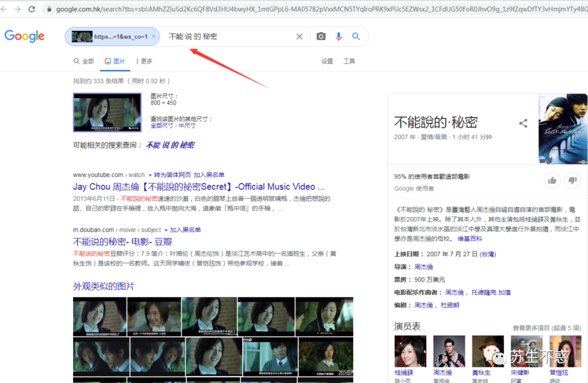This screenshot has height=383, width=588.
Task: Click the address bar URL
Action: tap(322, 9)
